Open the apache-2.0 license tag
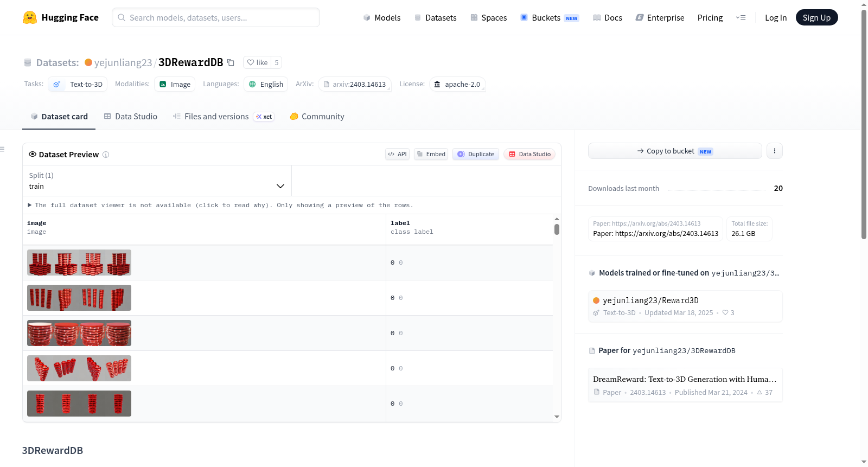The width and height of the screenshot is (868, 467). click(x=457, y=84)
